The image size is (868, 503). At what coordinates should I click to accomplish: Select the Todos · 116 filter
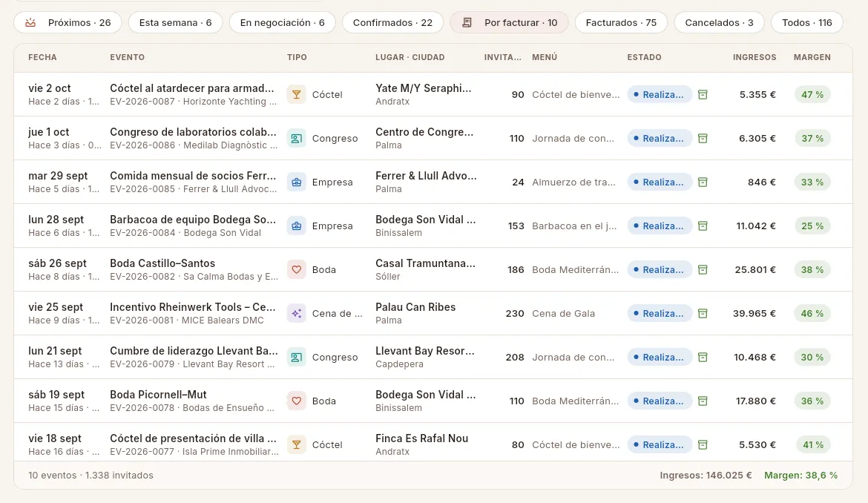[x=807, y=23]
